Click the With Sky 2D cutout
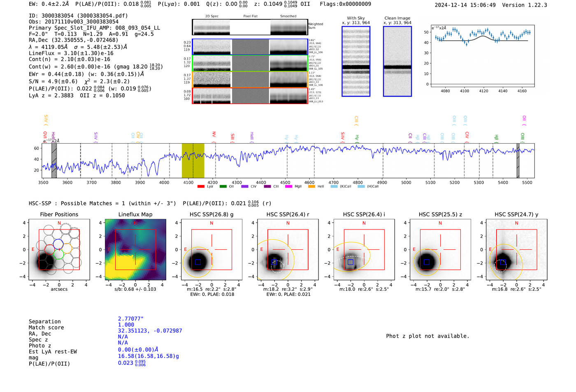Image resolution: width=576 pixels, height=392 pixels. coord(356,61)
